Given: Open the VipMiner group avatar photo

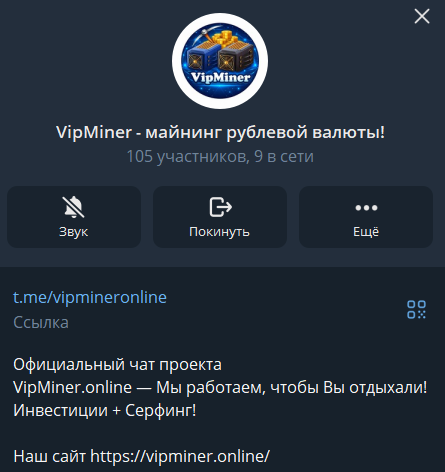Looking at the screenshot, I should (220, 61).
